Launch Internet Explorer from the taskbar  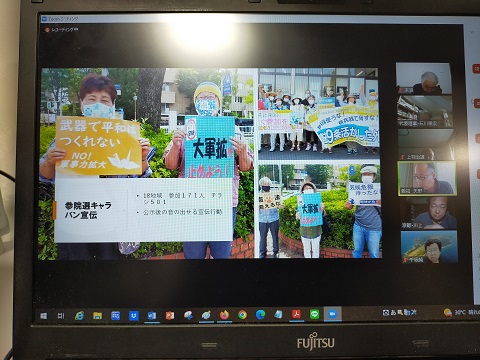point(79,315)
